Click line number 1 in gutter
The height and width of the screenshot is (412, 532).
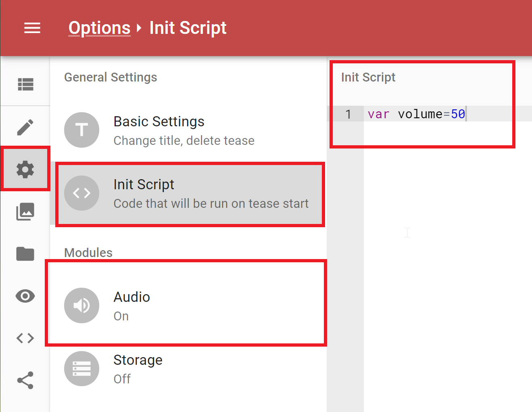point(348,114)
